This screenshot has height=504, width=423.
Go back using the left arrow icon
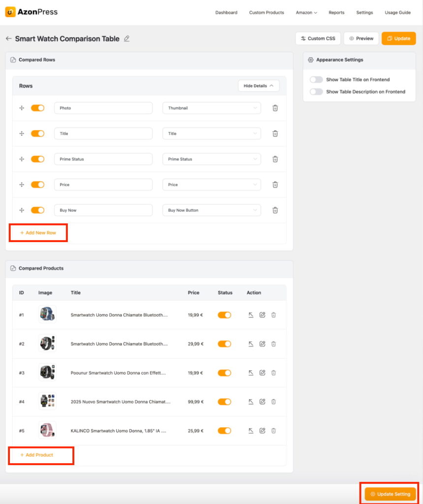[x=9, y=38]
